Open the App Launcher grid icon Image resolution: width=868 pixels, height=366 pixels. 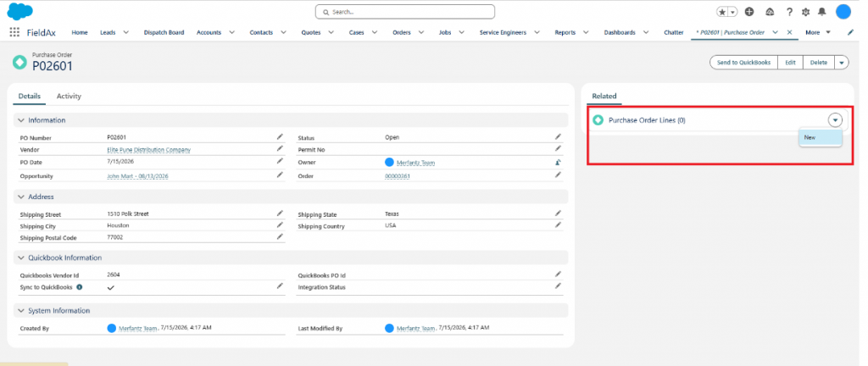14,33
